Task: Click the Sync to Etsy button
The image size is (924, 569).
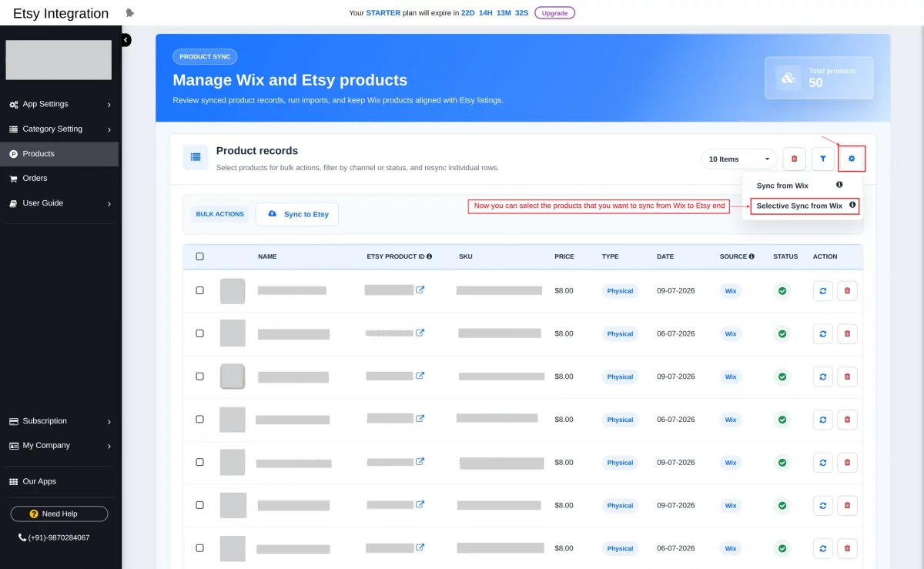Action: click(297, 214)
